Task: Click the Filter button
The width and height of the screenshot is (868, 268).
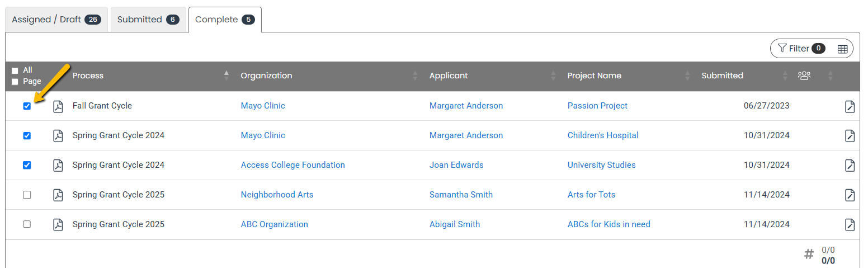Action: 801,49
